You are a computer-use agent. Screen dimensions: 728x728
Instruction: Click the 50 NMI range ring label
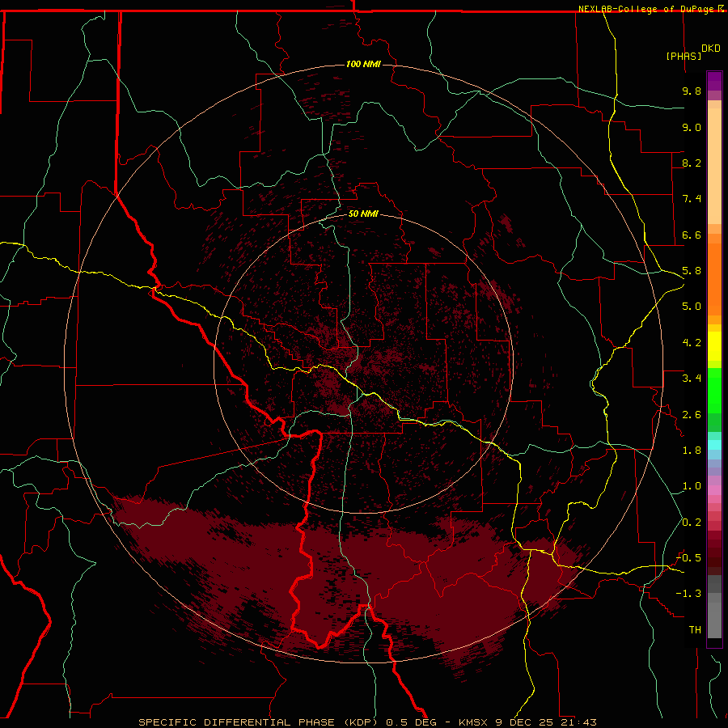(x=363, y=214)
